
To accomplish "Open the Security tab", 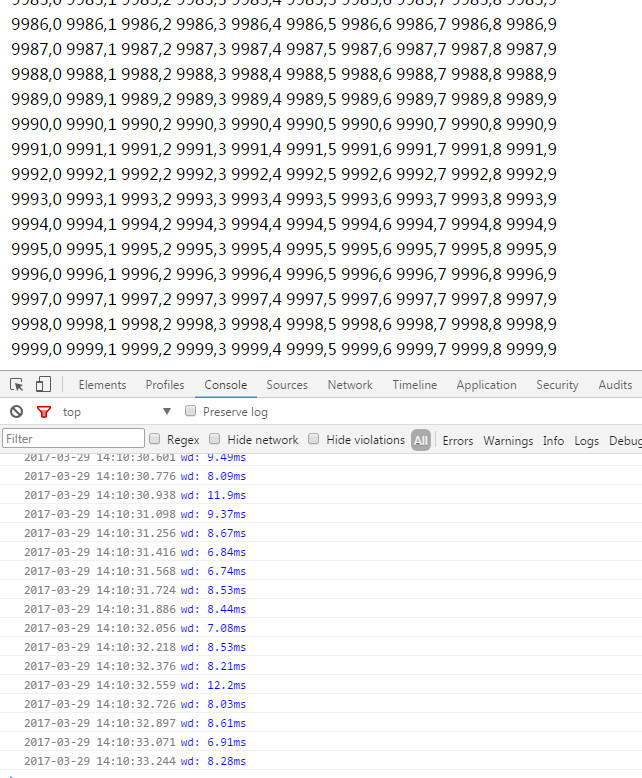I will [x=557, y=385].
